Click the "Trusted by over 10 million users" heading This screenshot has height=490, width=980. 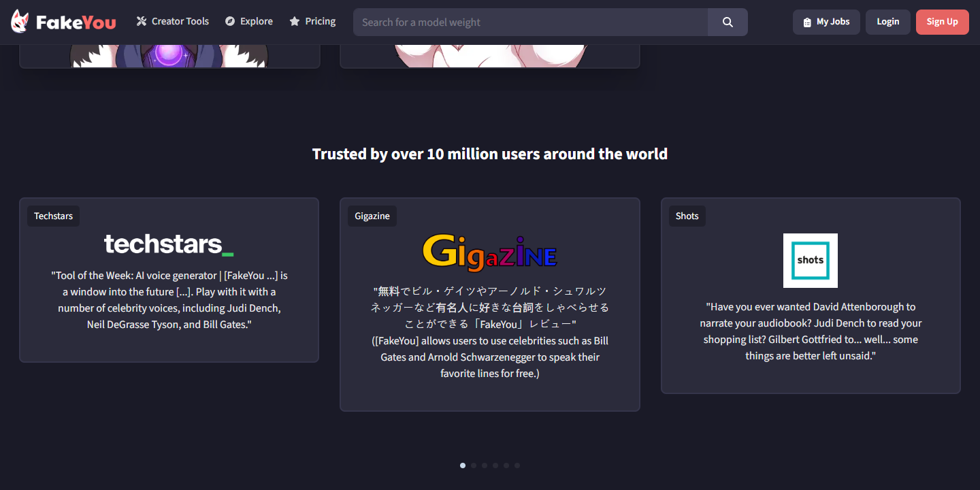click(490, 154)
